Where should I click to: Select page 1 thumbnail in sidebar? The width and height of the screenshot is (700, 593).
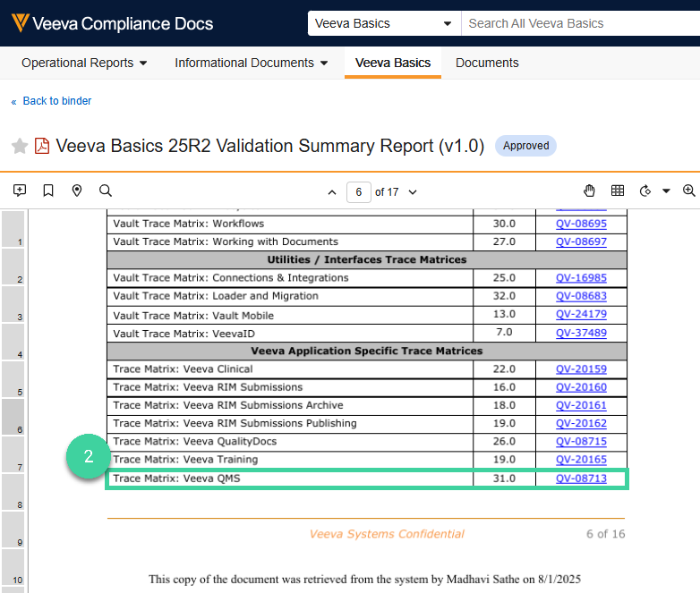(13, 228)
